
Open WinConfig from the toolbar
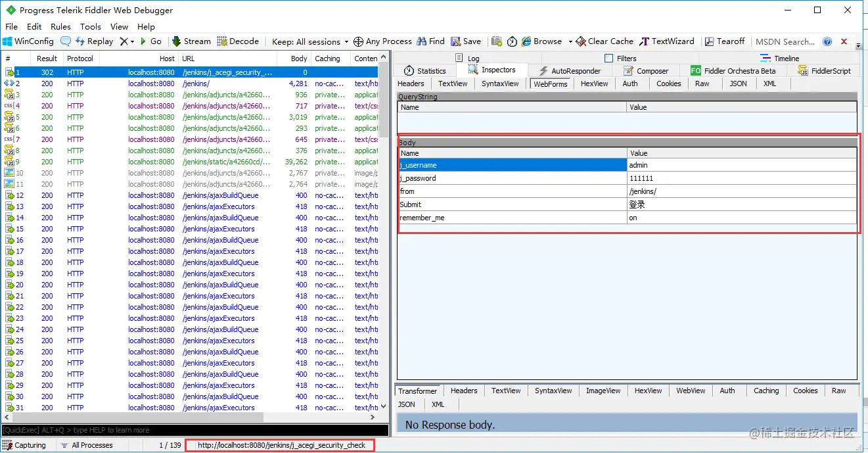click(x=28, y=41)
